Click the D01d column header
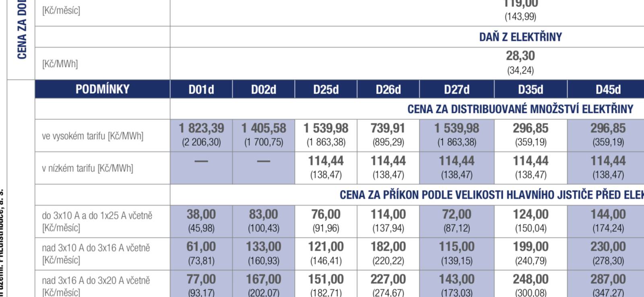This screenshot has width=644, height=297. click(201, 89)
